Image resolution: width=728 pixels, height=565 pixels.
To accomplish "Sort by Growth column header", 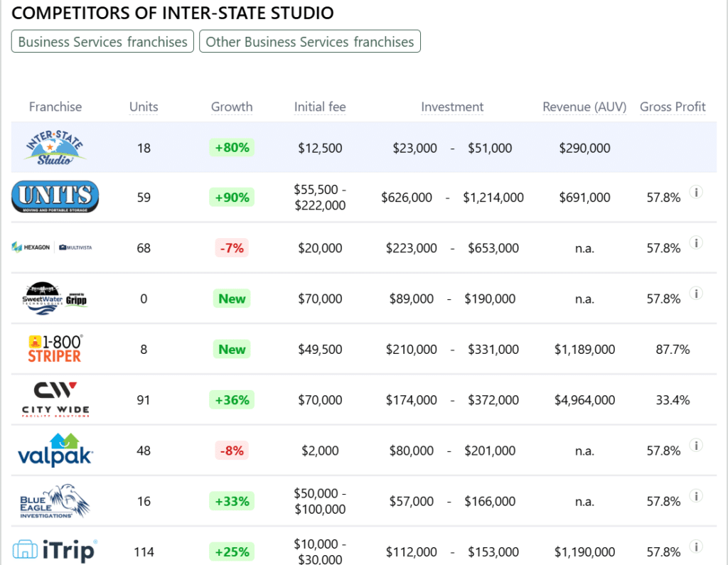I will coord(232,107).
